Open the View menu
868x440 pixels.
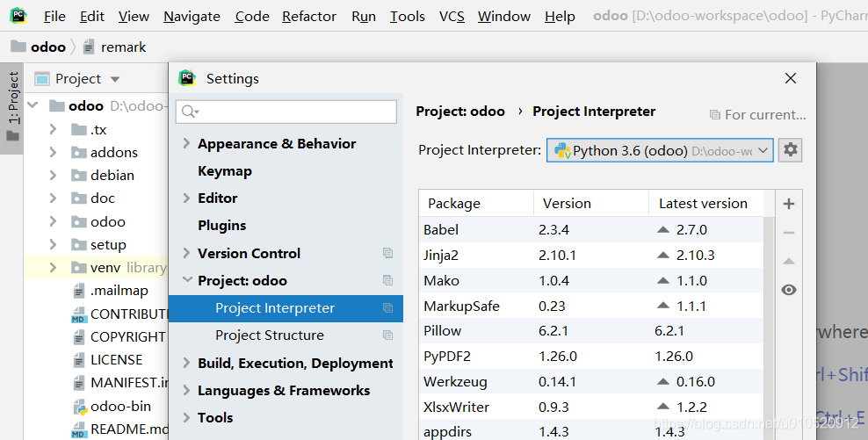pyautogui.click(x=134, y=17)
